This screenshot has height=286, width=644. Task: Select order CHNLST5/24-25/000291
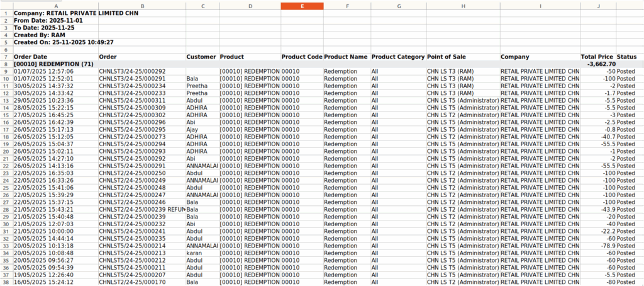pyautogui.click(x=142, y=166)
